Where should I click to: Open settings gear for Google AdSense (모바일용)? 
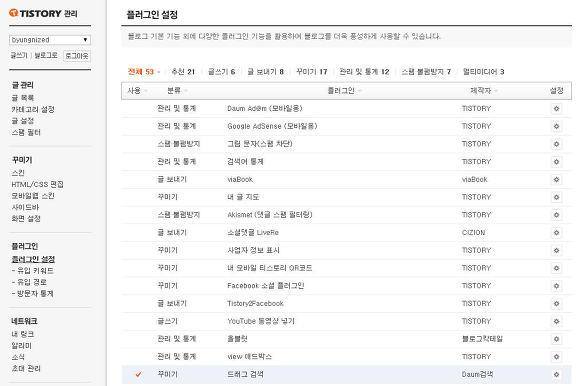click(x=556, y=126)
